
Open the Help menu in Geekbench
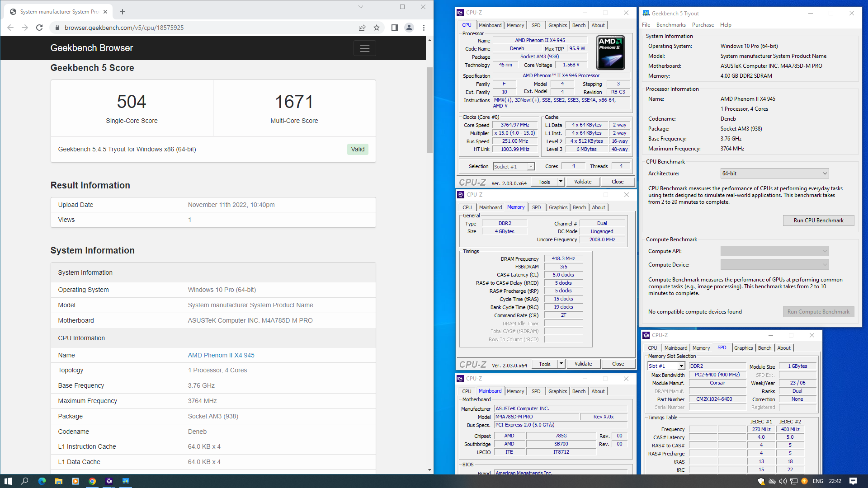pyautogui.click(x=726, y=25)
